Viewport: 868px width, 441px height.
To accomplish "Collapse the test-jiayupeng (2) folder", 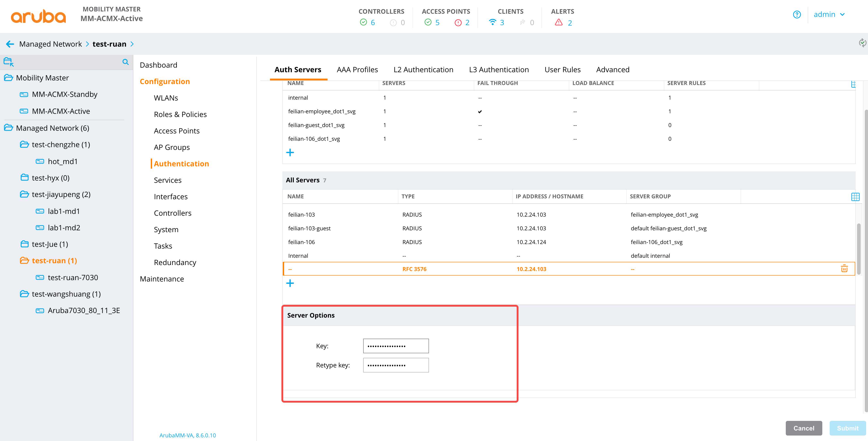I will pos(24,194).
